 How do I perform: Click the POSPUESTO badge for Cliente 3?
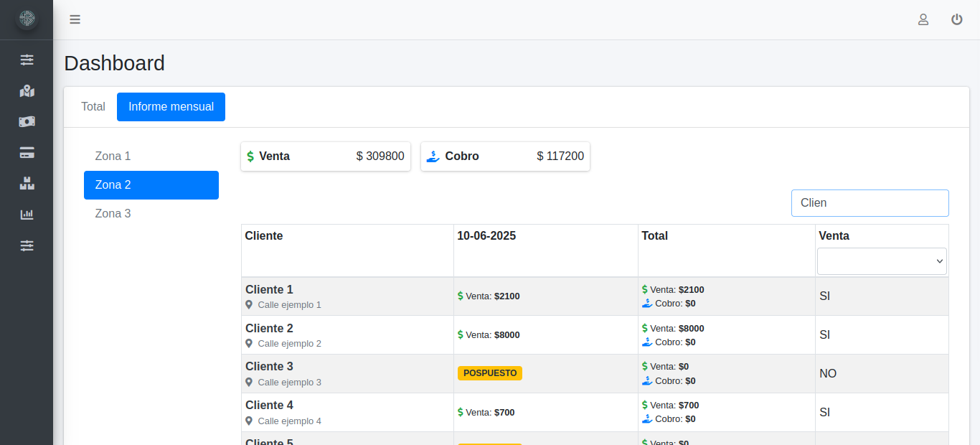point(490,373)
